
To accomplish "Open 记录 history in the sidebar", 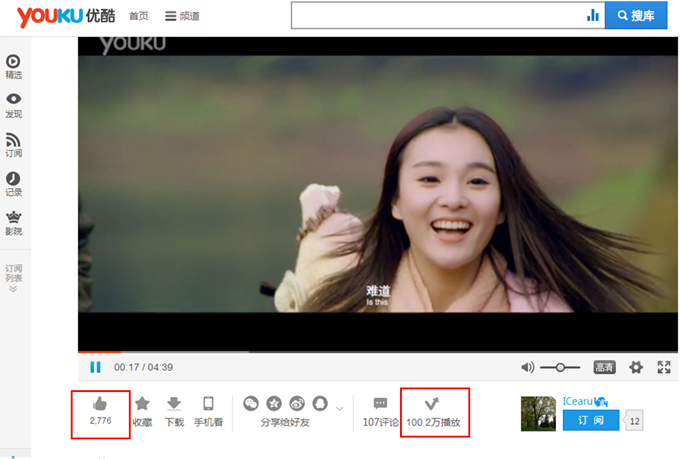I will pos(13,184).
